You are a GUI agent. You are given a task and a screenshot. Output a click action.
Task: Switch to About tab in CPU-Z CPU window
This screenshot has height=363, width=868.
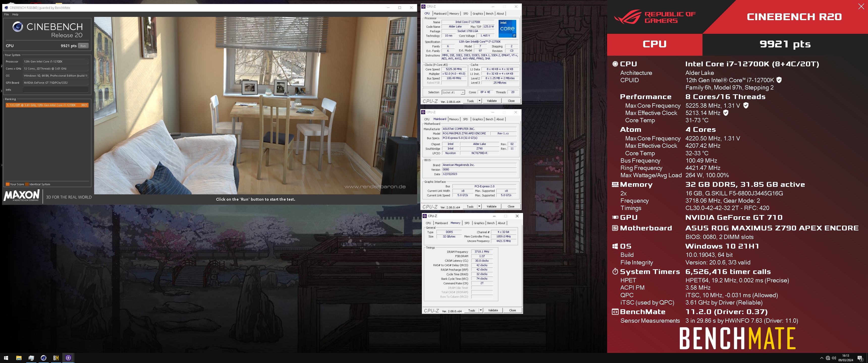click(500, 14)
